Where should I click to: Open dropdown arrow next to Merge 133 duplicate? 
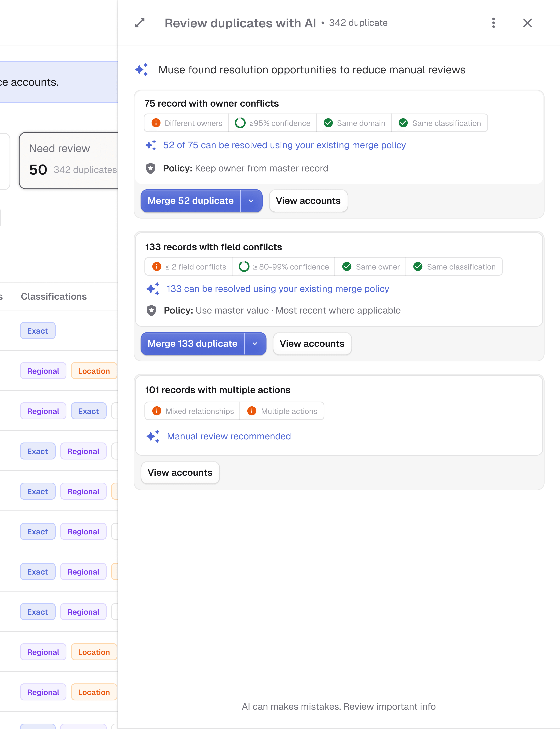click(x=255, y=343)
